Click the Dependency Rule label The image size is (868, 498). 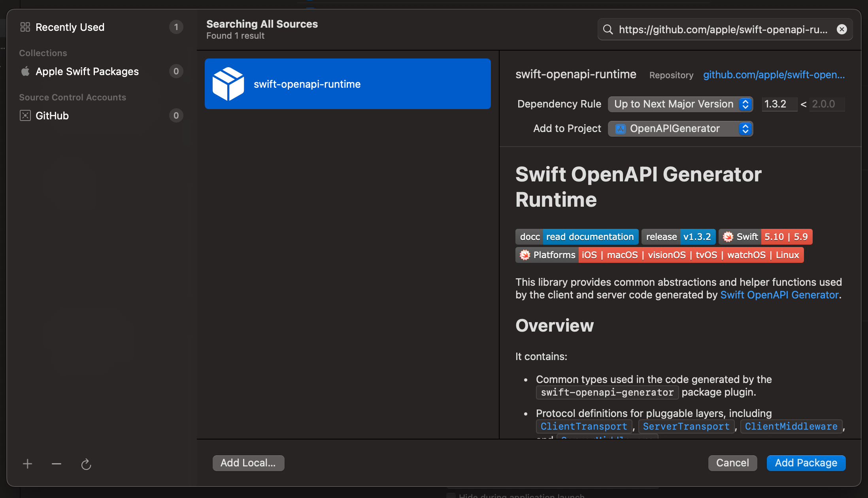[559, 104]
